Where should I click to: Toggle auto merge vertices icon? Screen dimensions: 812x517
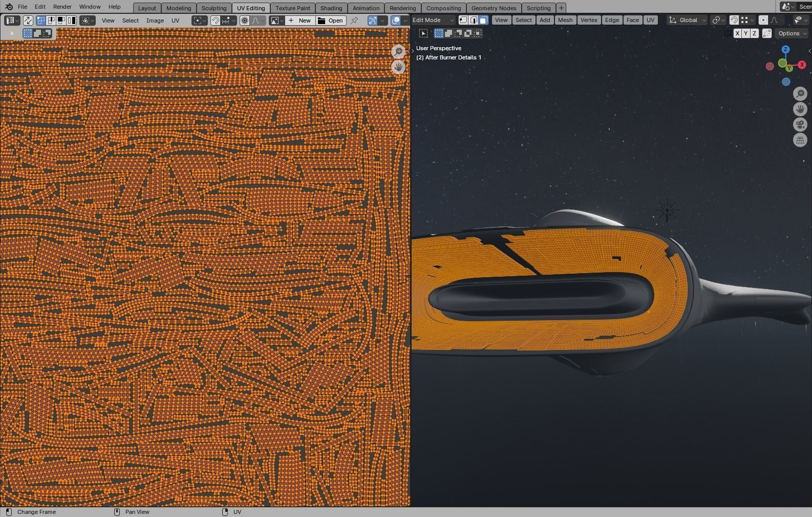tap(767, 33)
